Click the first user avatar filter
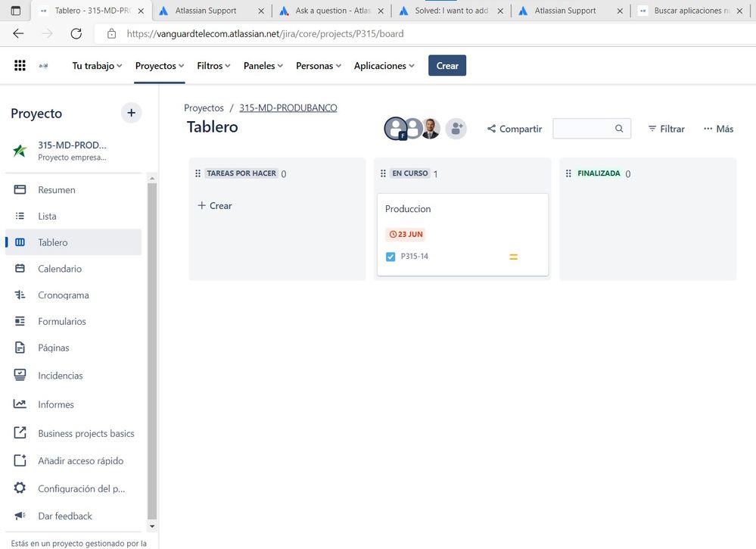Image resolution: width=756 pixels, height=549 pixels. pos(396,129)
